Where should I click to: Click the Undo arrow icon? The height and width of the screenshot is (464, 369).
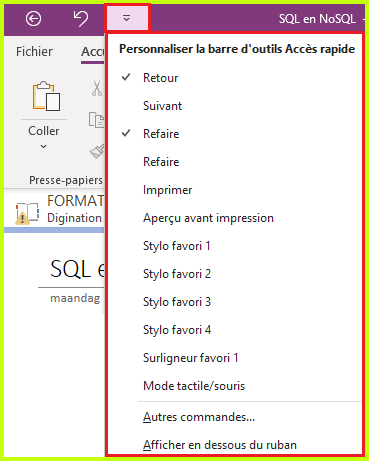(x=80, y=18)
